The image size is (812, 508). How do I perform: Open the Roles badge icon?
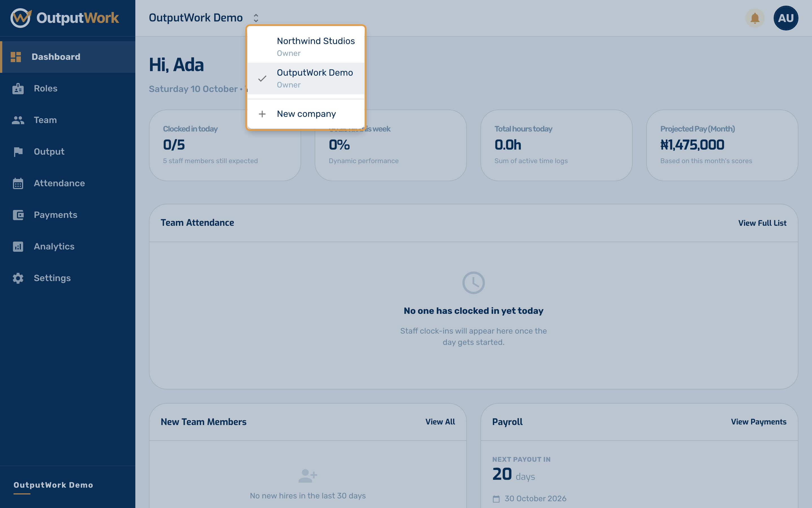click(x=18, y=88)
